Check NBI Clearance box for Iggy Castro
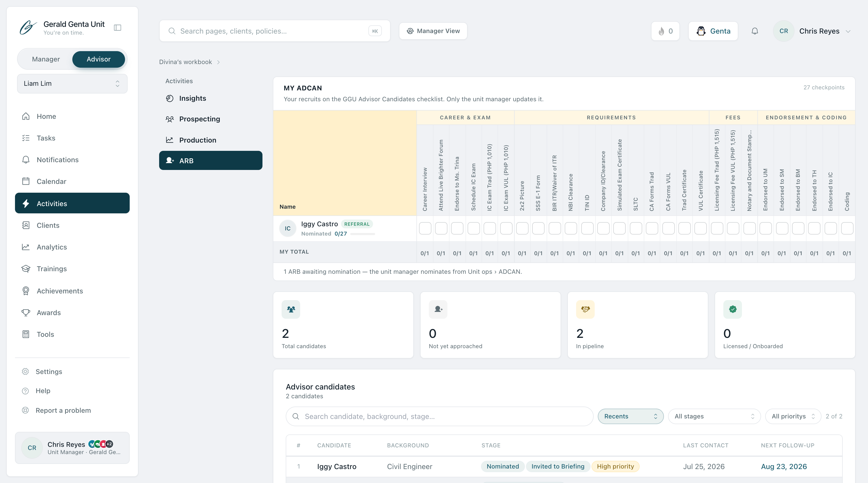 (x=571, y=228)
